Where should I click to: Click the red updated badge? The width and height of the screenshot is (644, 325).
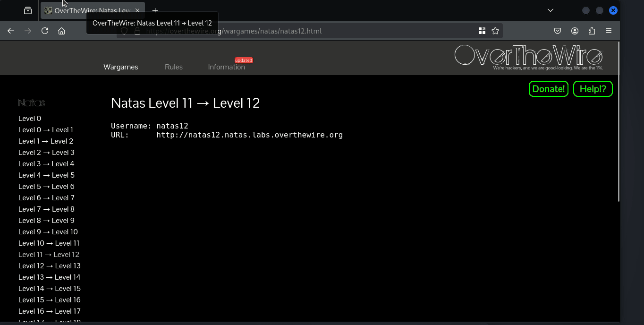coord(244,60)
